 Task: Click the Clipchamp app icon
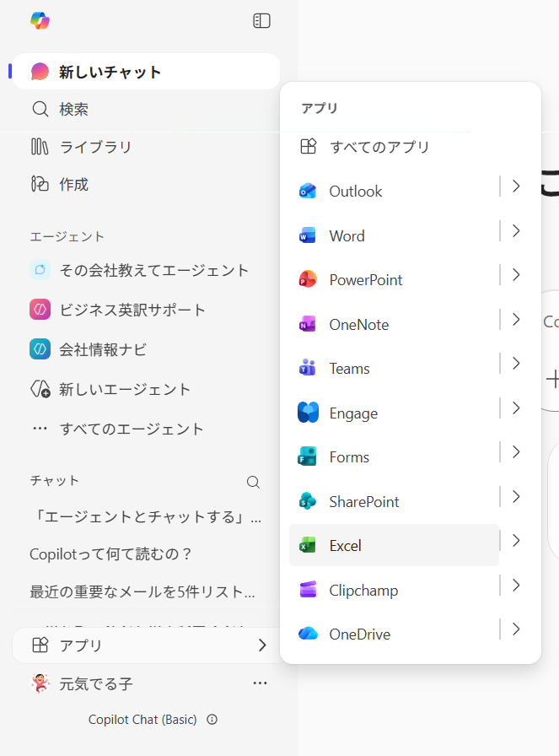tap(308, 591)
